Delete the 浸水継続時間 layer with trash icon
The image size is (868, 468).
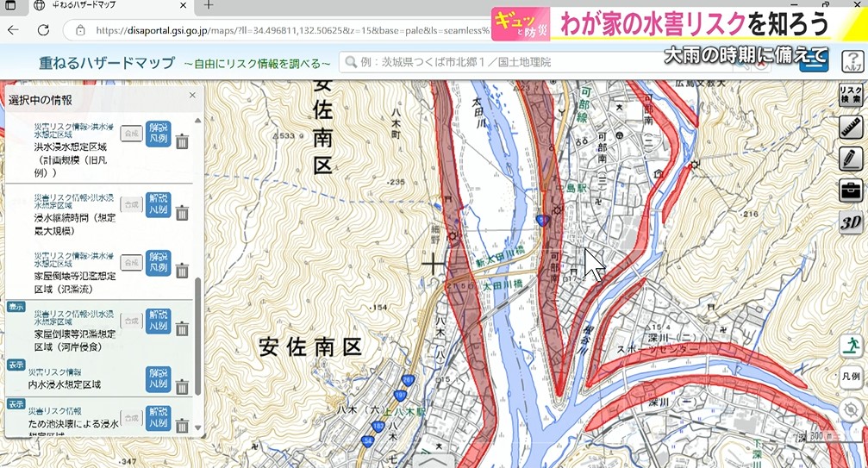[x=182, y=212]
